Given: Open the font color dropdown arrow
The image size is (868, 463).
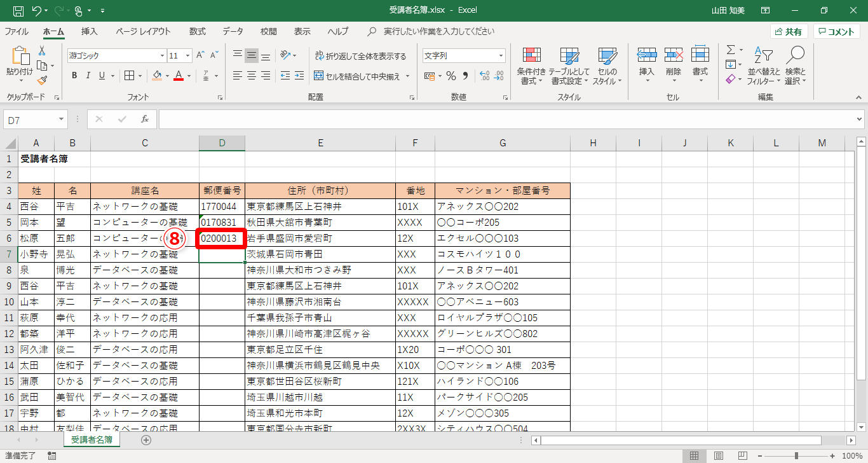Looking at the screenshot, I should (x=189, y=76).
